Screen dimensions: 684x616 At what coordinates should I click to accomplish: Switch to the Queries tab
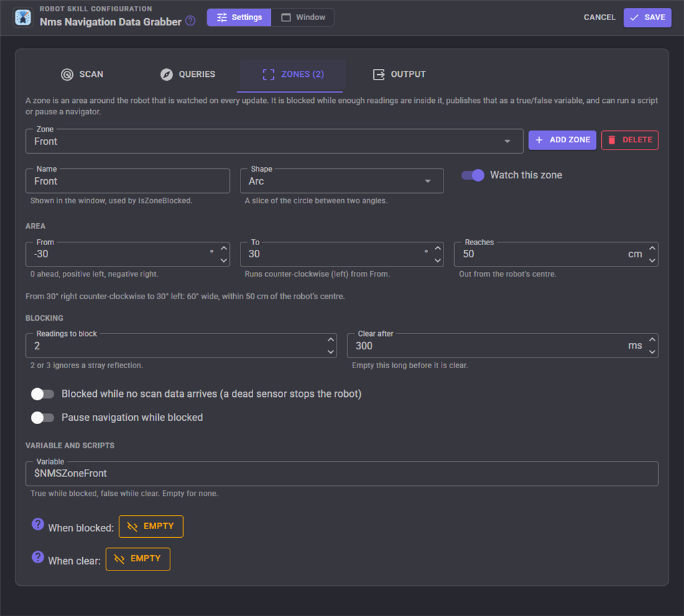click(188, 74)
